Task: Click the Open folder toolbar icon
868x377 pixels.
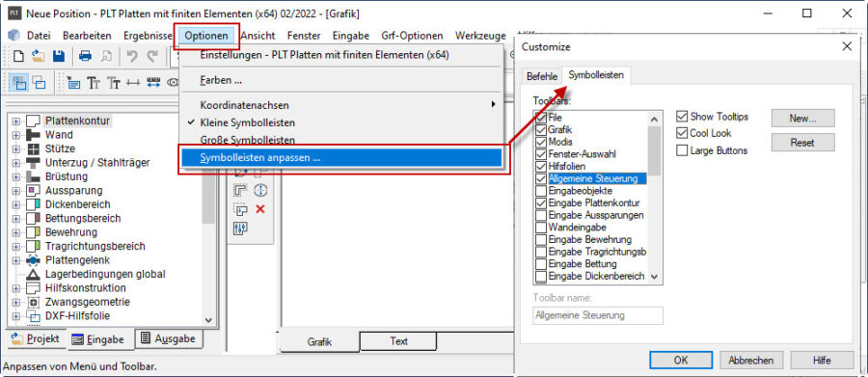Action: point(38,56)
